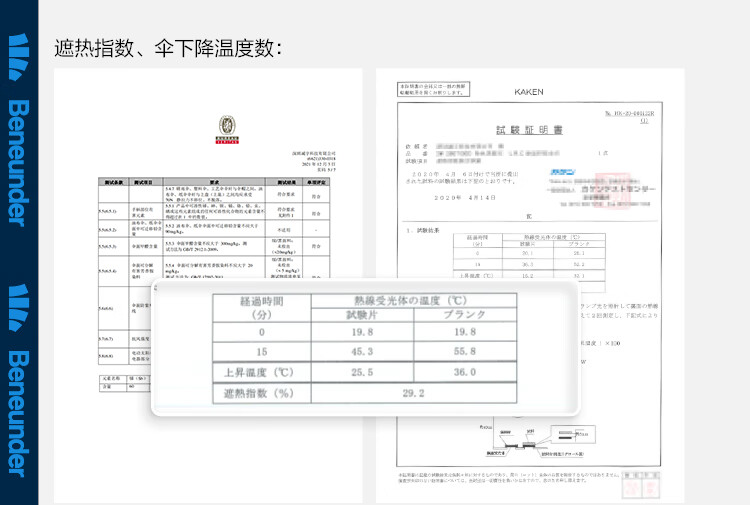Click the test apparatus diagram on certificate
This screenshot has height=505, width=750.
click(x=538, y=440)
